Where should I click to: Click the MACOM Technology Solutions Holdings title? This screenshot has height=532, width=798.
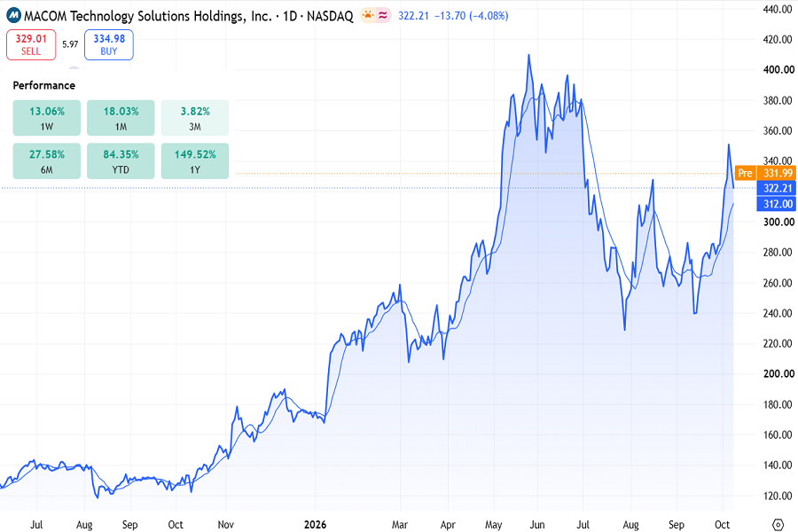click(x=148, y=16)
